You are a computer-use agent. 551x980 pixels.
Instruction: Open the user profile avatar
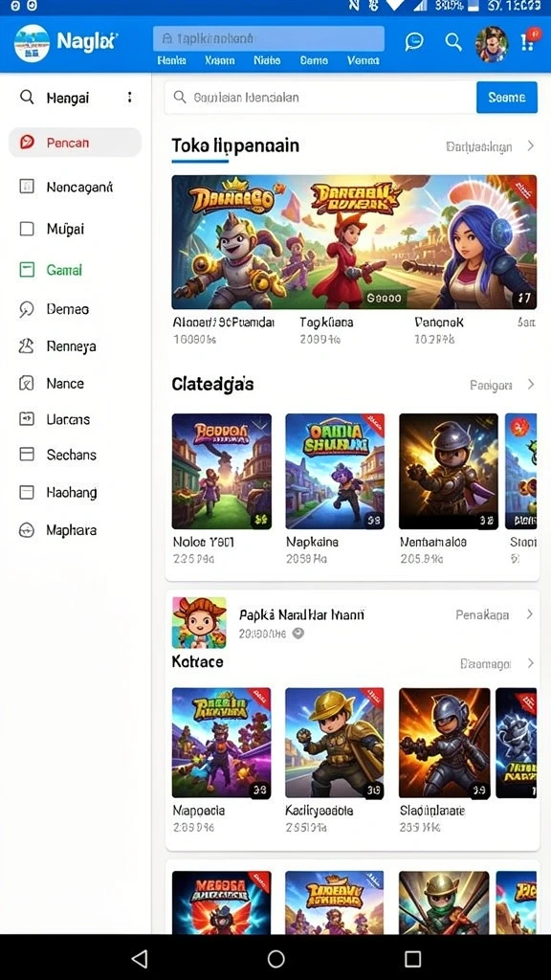coord(492,44)
